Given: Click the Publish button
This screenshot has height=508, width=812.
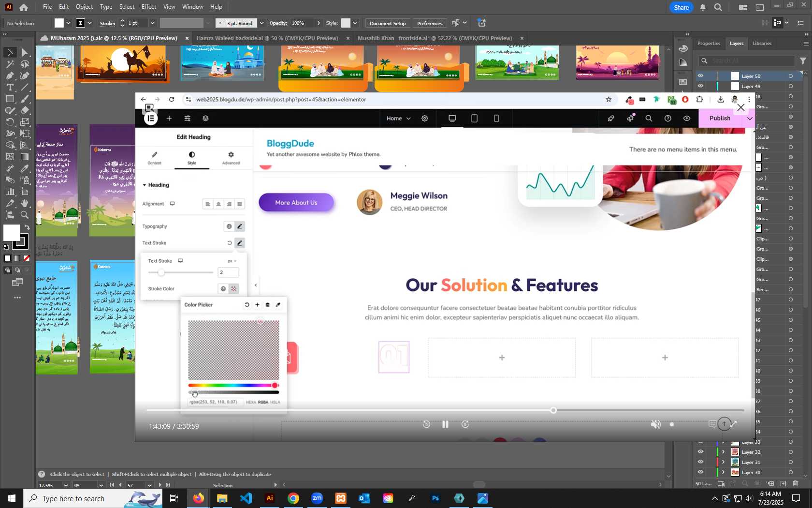Looking at the screenshot, I should [720, 118].
